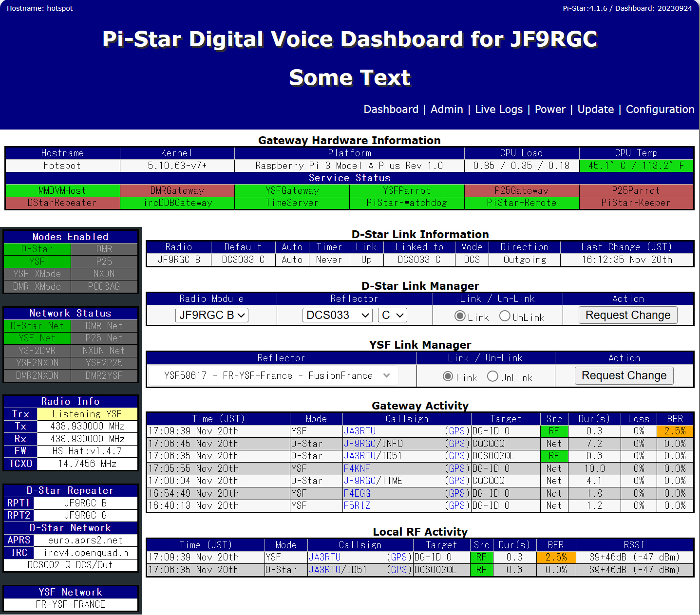The image size is (700, 615).
Task: Click the ircDDBGateway service status cell
Action: tap(177, 203)
